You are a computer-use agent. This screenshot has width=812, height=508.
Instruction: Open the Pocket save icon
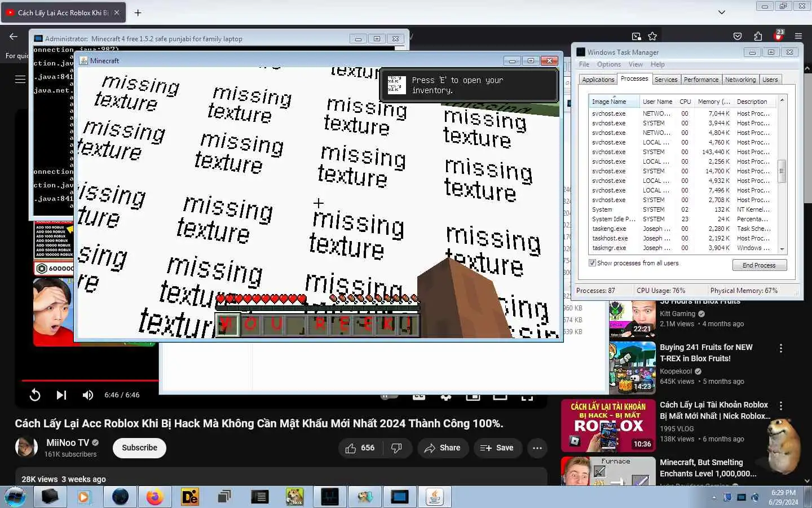[x=737, y=36]
